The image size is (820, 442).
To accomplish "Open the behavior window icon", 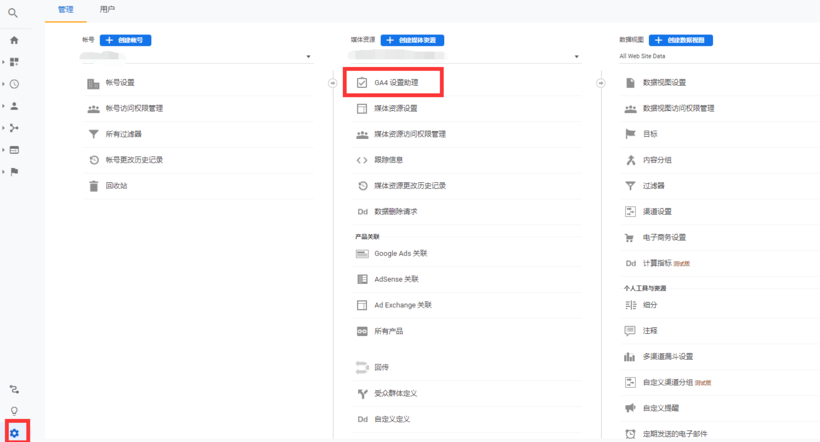I will point(14,150).
